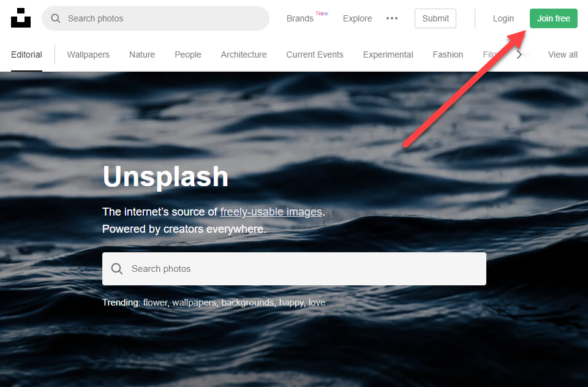Switch to the Architecture category

tap(244, 54)
